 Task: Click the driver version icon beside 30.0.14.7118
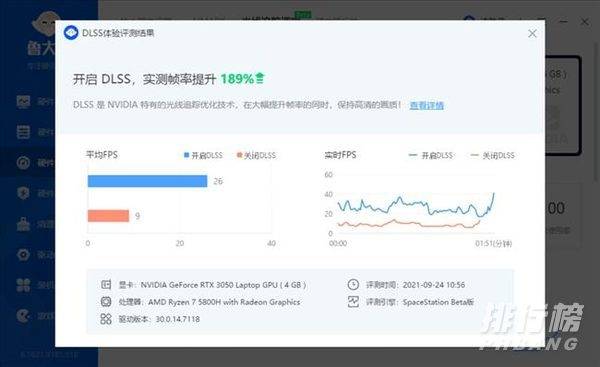tap(106, 319)
